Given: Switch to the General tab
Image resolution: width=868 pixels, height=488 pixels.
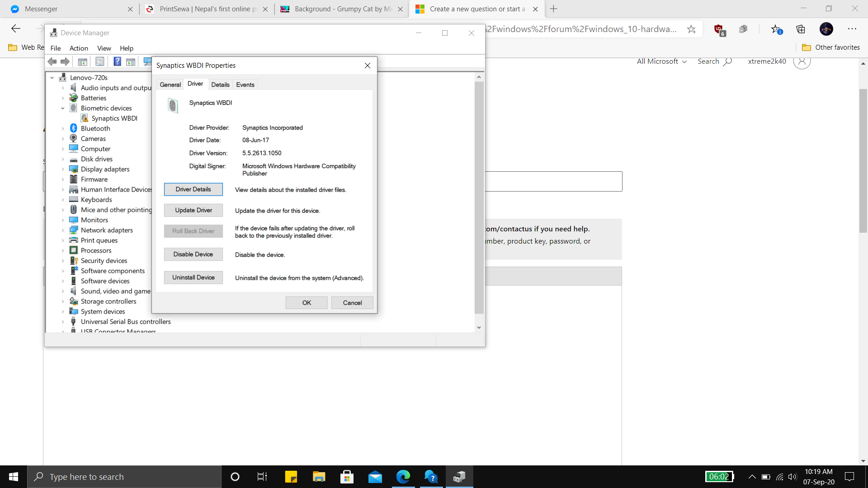Looking at the screenshot, I should tap(170, 84).
